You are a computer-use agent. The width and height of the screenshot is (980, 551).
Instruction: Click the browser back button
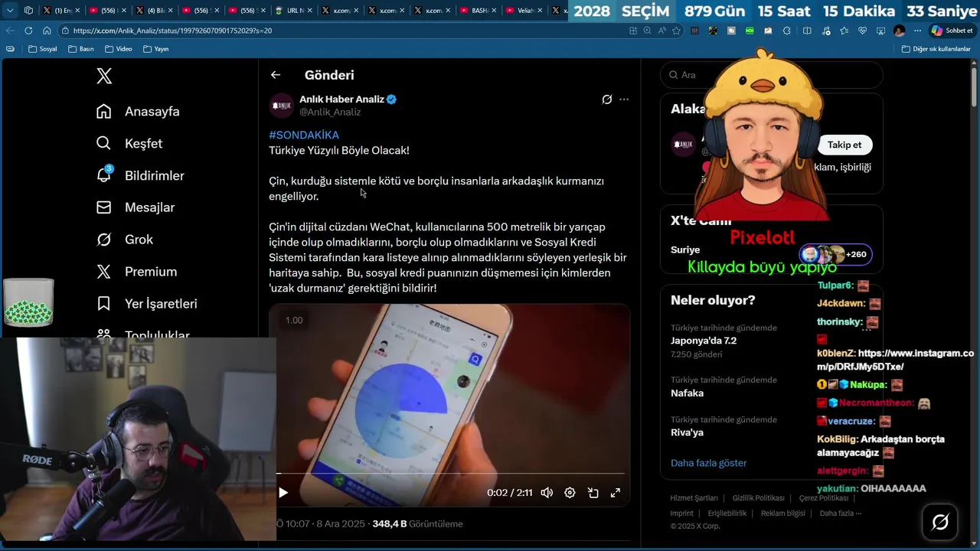(x=10, y=31)
